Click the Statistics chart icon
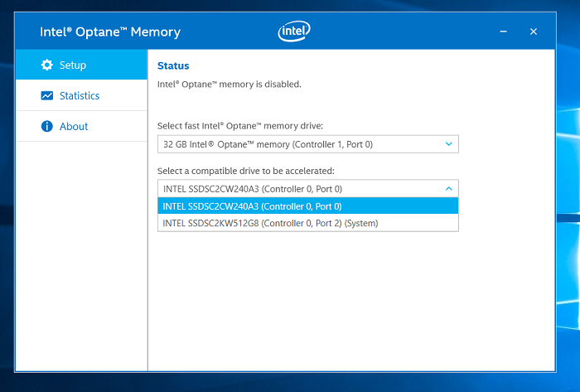Viewport: 580px width, 392px height. coord(46,96)
